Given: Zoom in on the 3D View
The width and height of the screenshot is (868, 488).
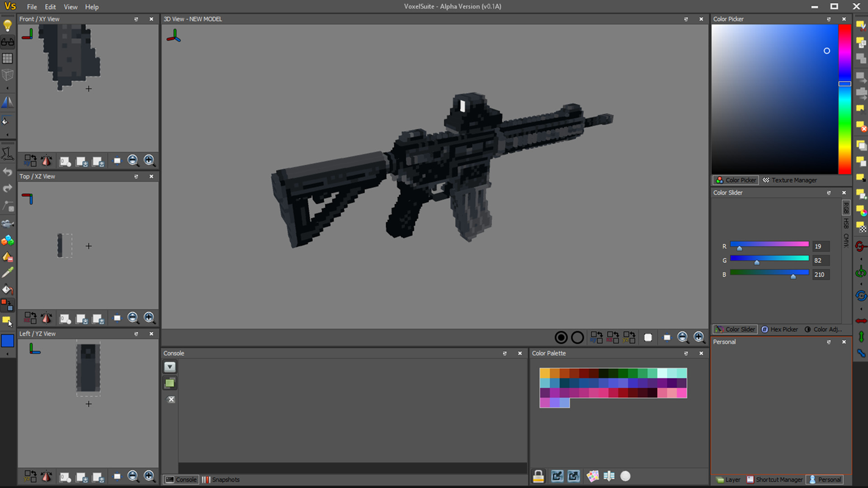Looking at the screenshot, I should tap(699, 337).
